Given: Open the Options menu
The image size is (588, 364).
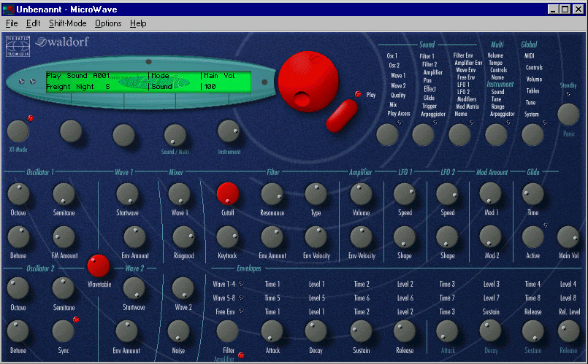Looking at the screenshot, I should click(108, 23).
